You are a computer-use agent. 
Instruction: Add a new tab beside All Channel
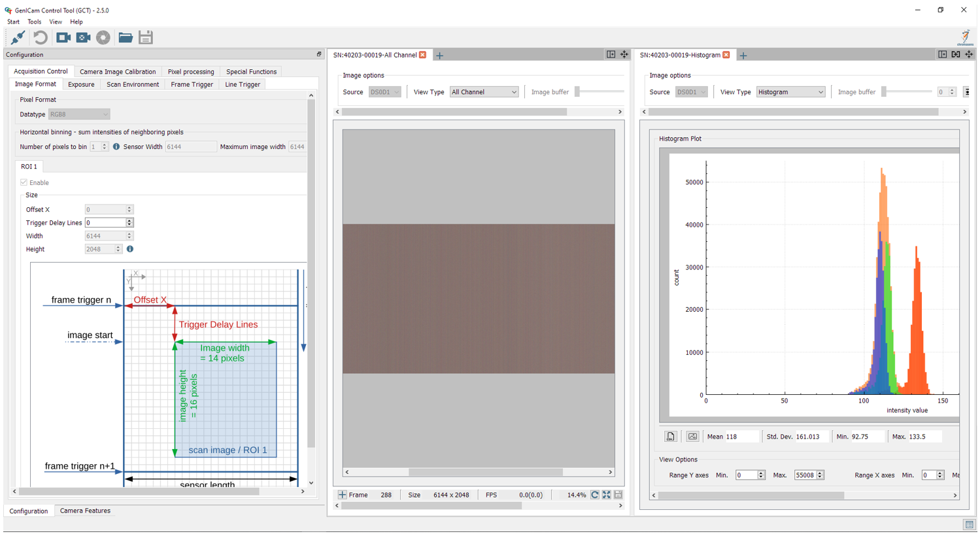pos(440,56)
